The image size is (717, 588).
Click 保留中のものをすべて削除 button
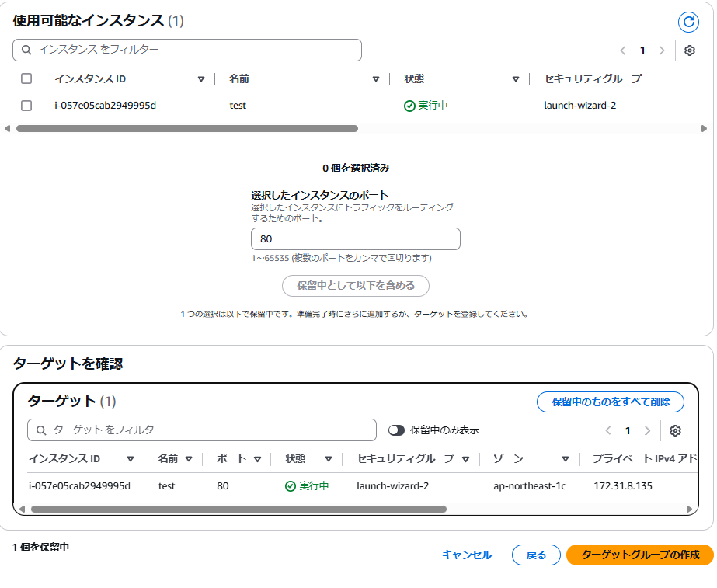point(611,402)
